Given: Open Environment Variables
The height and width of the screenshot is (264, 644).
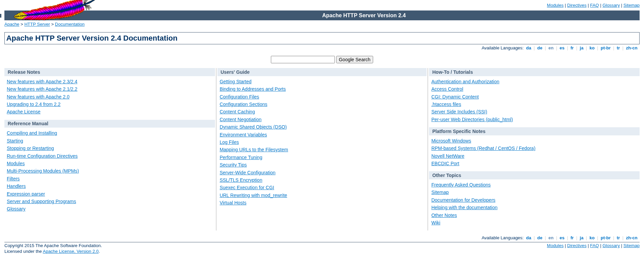Looking at the screenshot, I should (x=243, y=135).
